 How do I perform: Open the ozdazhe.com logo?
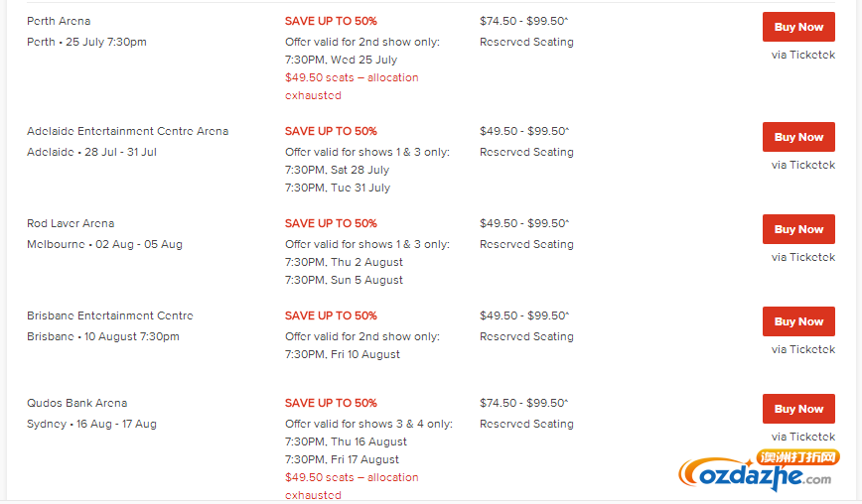759,470
